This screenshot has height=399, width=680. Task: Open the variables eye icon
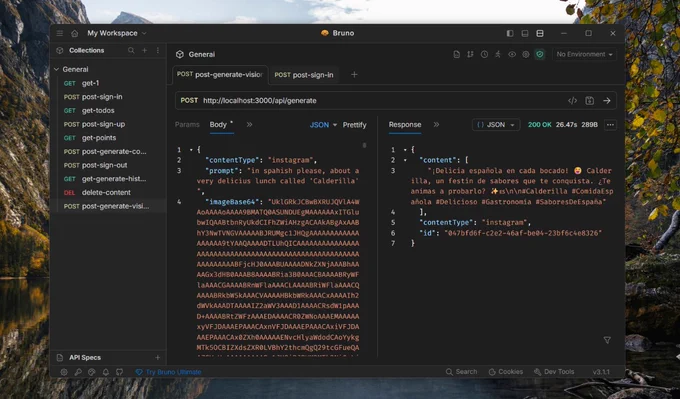512,54
